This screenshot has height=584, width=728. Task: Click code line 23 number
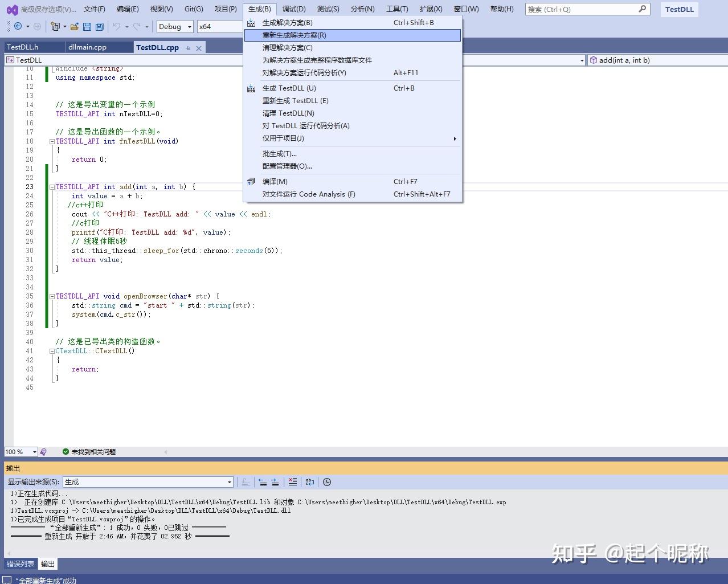tap(29, 187)
